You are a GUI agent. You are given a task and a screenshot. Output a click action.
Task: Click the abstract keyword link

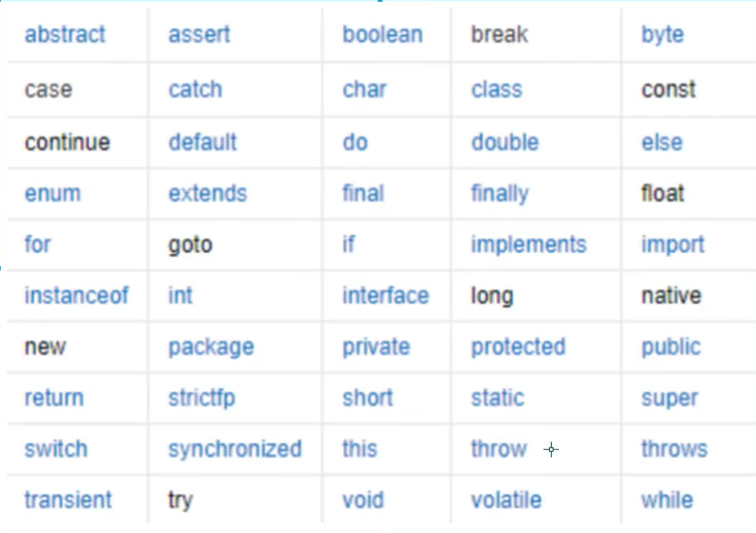(x=65, y=35)
